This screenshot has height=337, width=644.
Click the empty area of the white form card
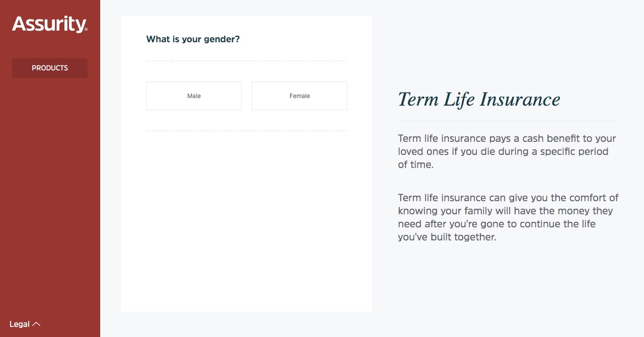pos(246,221)
